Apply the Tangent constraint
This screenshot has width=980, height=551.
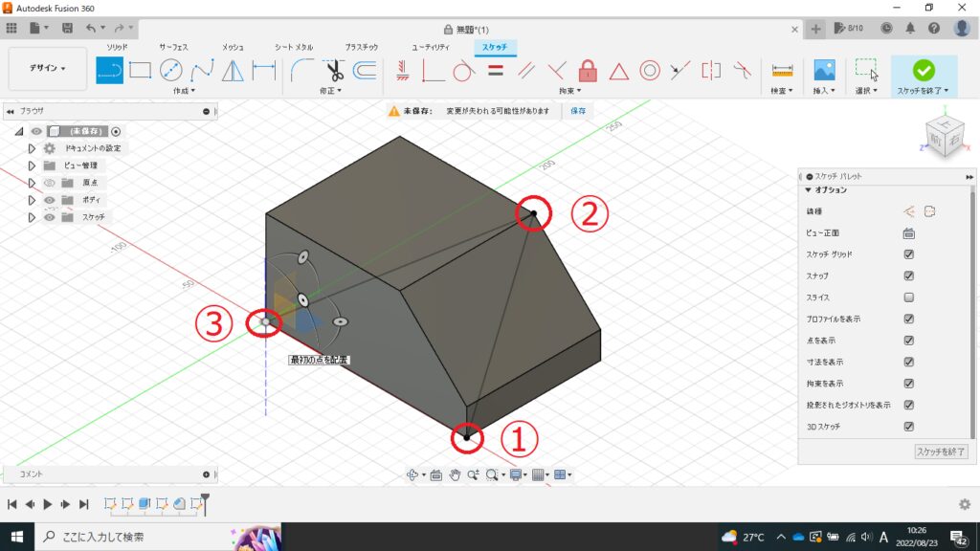click(x=463, y=71)
